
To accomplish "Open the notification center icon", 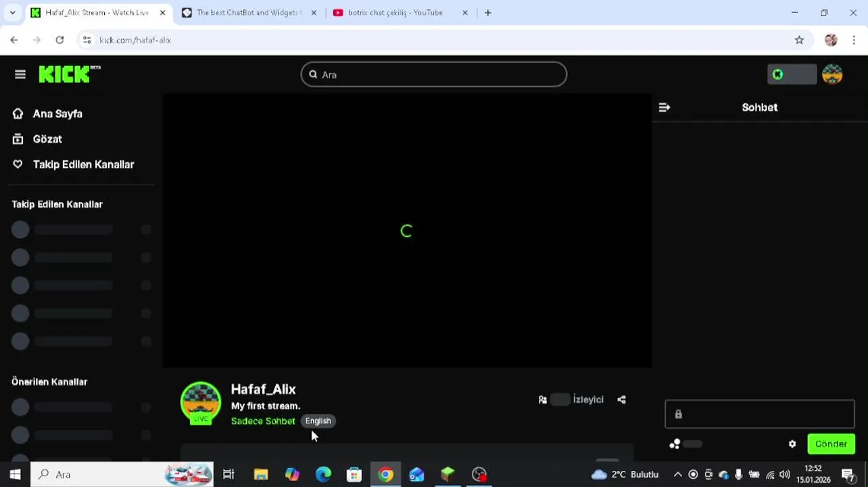I will pyautogui.click(x=849, y=475).
